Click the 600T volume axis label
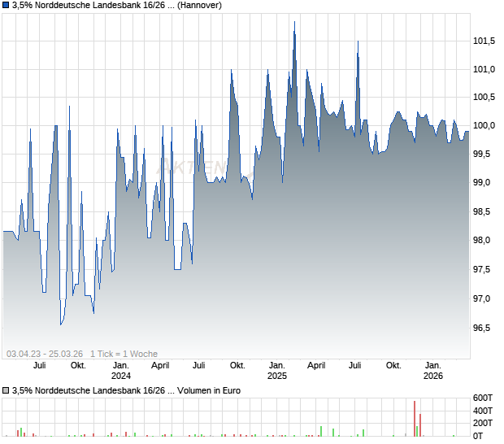The image size is (504, 444). (484, 398)
